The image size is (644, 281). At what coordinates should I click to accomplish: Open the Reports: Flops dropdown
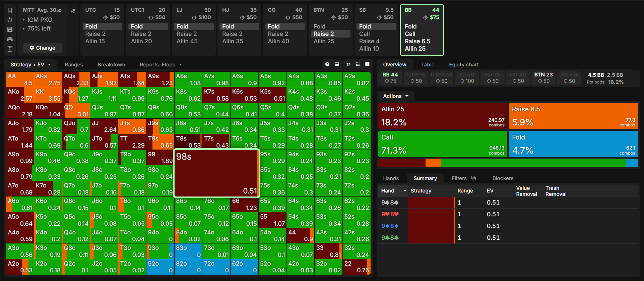pyautogui.click(x=161, y=65)
